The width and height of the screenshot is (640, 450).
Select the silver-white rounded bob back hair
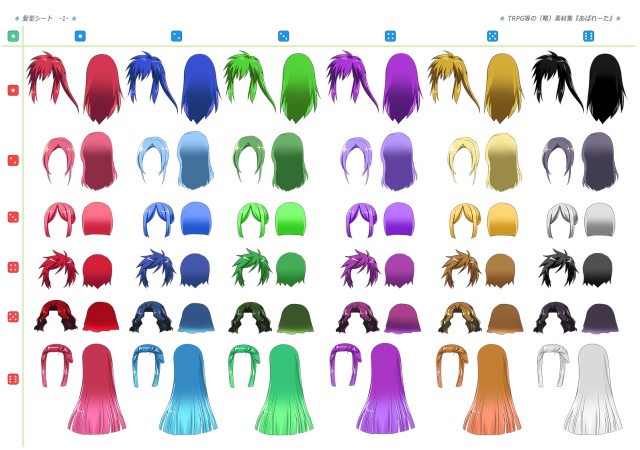(599, 220)
